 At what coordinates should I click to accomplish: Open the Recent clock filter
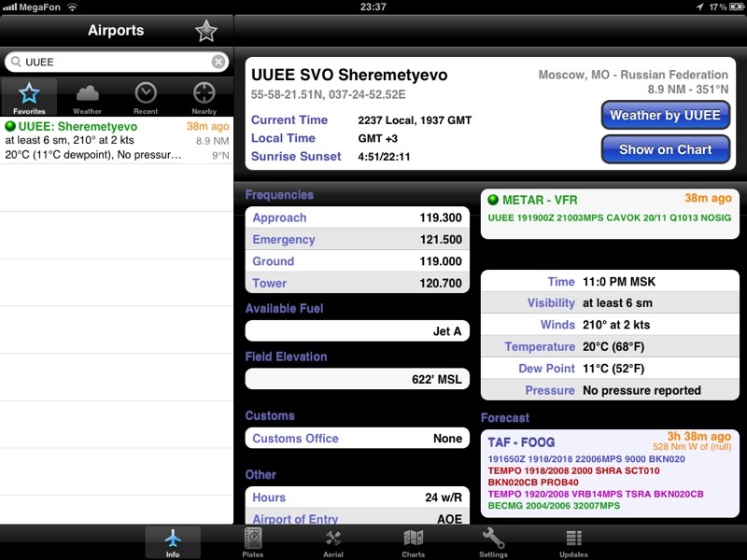click(x=146, y=97)
